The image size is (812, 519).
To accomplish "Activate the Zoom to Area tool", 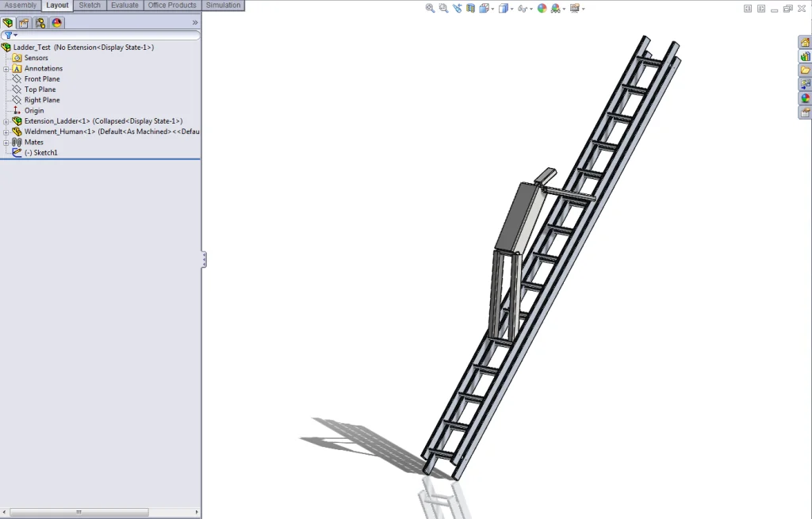I will coord(442,8).
